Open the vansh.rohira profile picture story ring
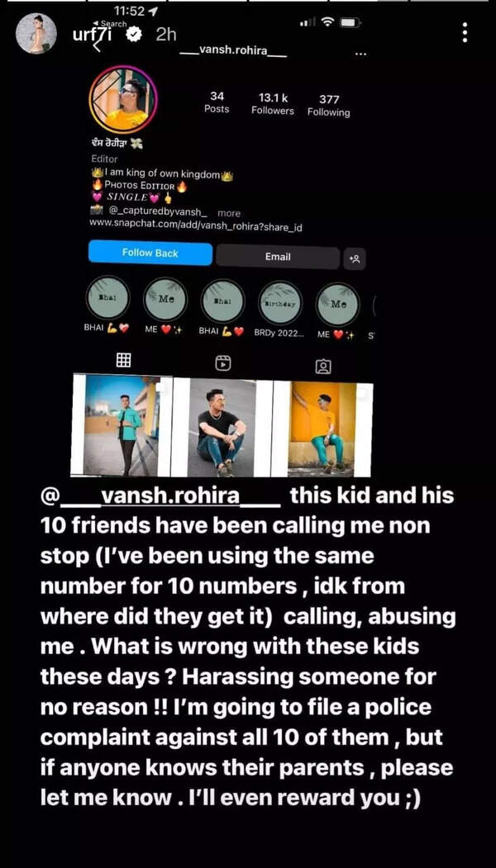The height and width of the screenshot is (868, 496). [123, 99]
